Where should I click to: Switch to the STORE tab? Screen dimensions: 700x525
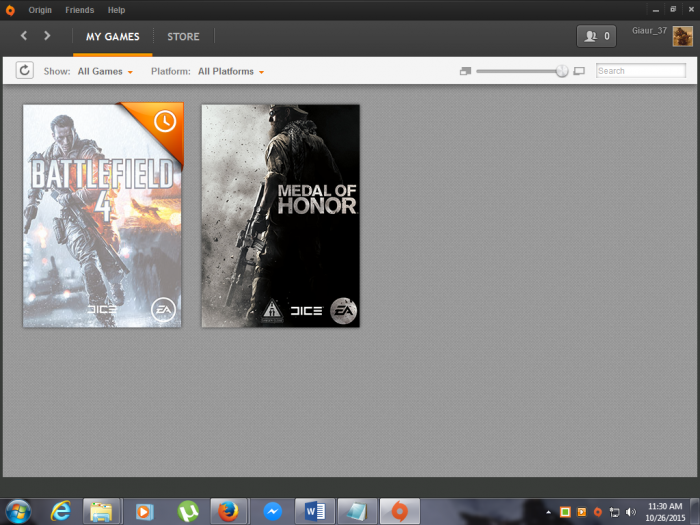[183, 37]
